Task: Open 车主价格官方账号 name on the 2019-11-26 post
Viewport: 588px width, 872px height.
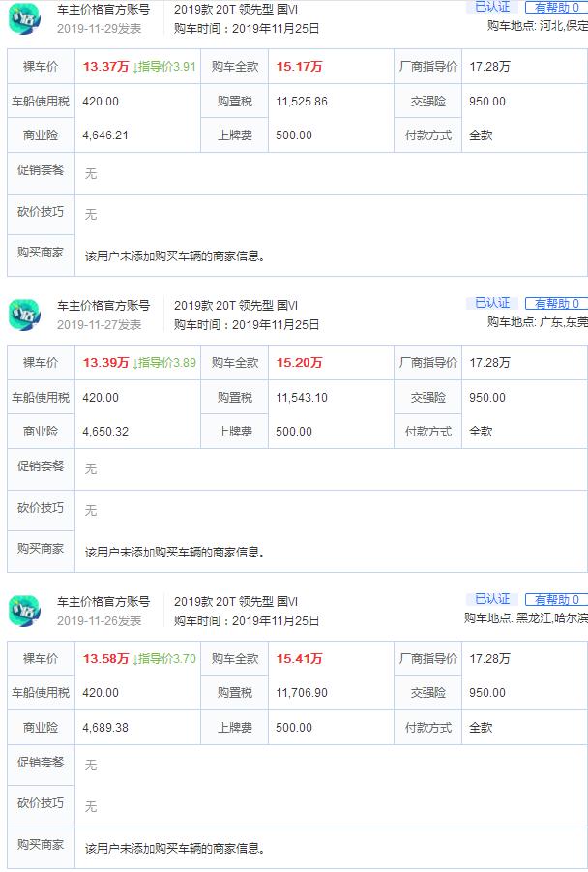Action: coord(103,601)
